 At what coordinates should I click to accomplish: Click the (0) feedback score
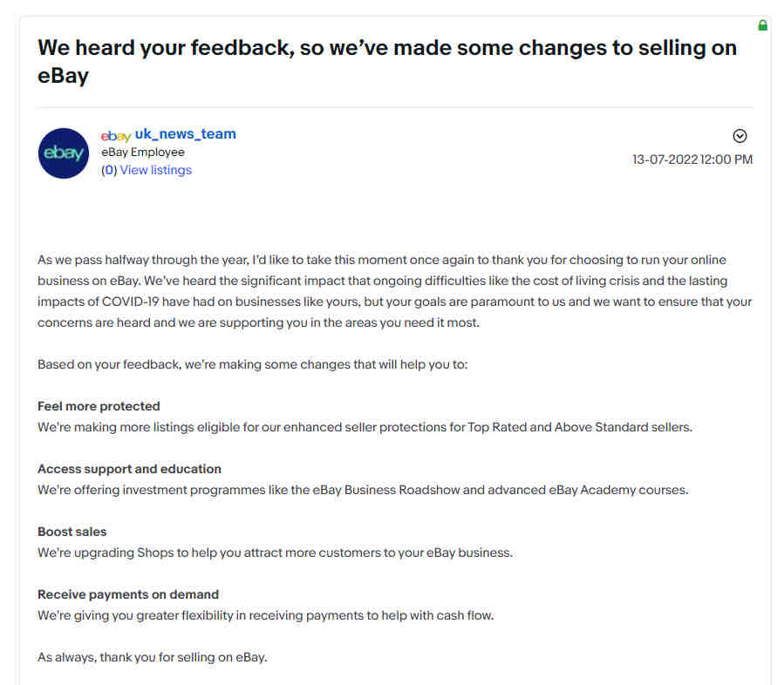click(109, 170)
